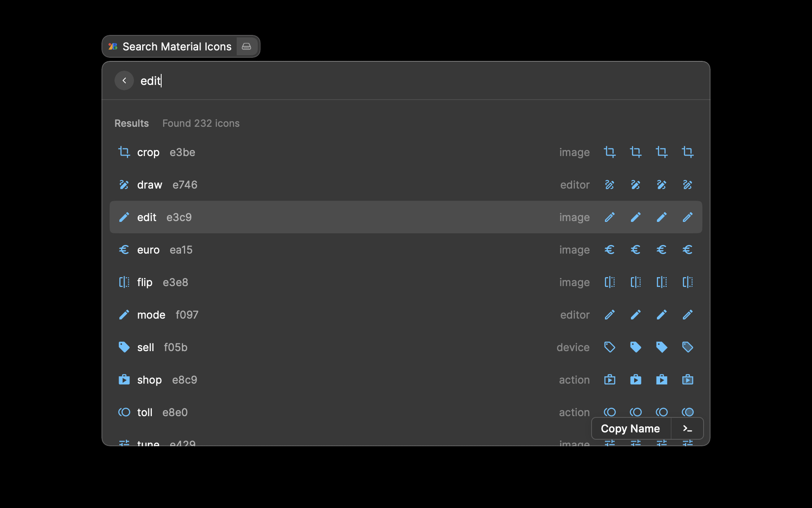Click the draw icon beside draw e746

124,185
